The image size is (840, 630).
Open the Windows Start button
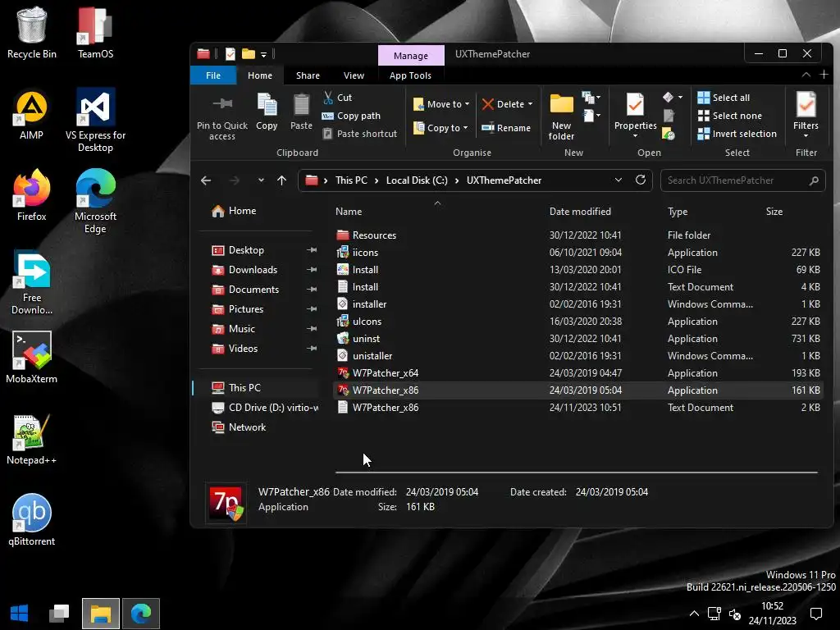click(20, 614)
